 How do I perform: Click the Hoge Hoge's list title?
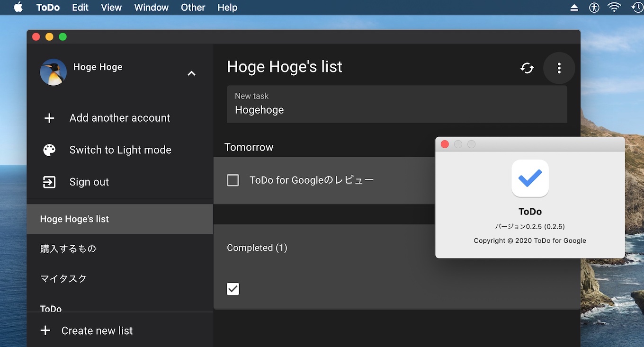[285, 67]
